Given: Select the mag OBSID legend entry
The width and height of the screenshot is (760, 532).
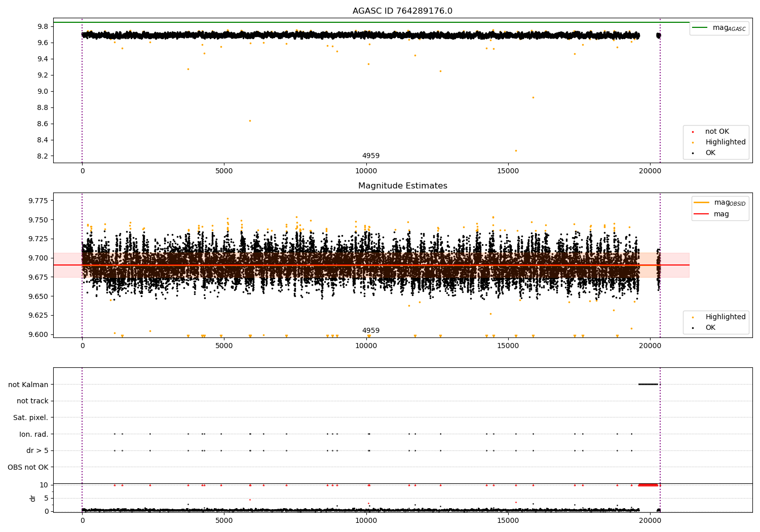Looking at the screenshot, I should point(720,203).
